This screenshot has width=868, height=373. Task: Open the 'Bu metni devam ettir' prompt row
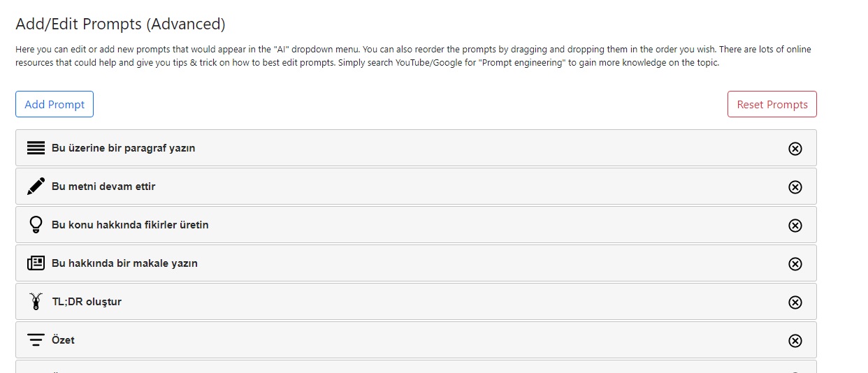[416, 186]
